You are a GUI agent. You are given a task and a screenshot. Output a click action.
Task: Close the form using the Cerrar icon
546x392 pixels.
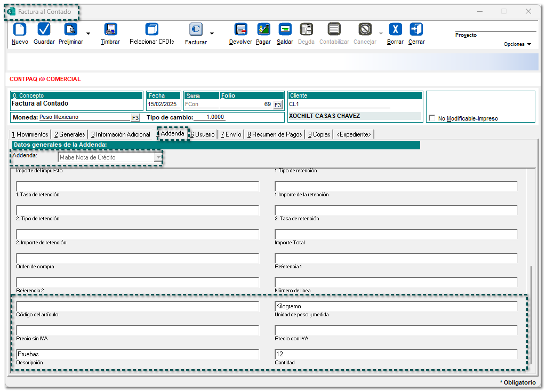pyautogui.click(x=416, y=29)
